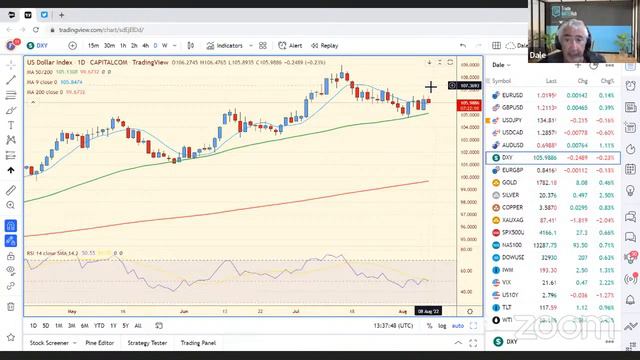Open the Trading Panel tab
The width and height of the screenshot is (640, 360).
tap(198, 343)
